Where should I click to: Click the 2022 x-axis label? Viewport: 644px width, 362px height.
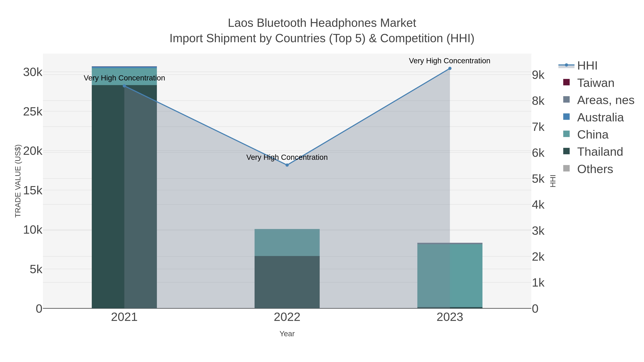(x=287, y=317)
